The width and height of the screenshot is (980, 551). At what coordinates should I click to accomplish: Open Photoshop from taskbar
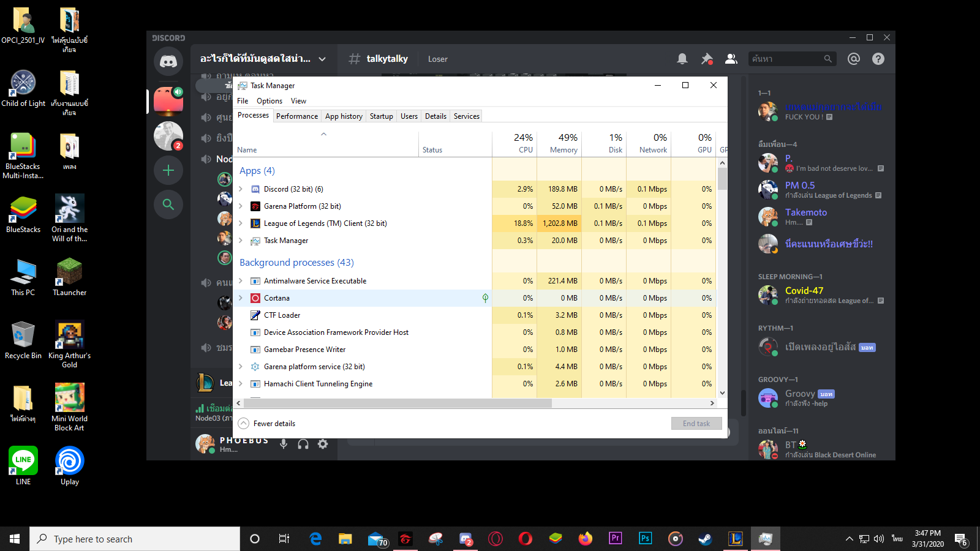point(645,539)
